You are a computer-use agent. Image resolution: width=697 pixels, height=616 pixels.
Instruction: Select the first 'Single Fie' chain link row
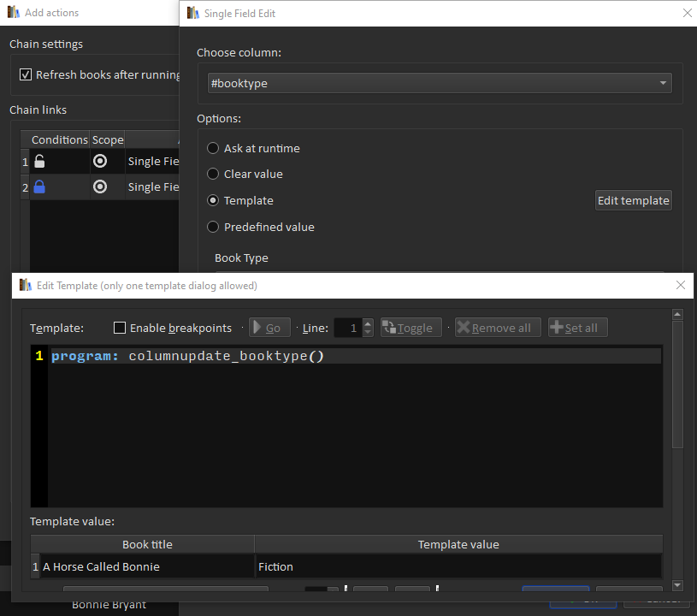click(152, 161)
